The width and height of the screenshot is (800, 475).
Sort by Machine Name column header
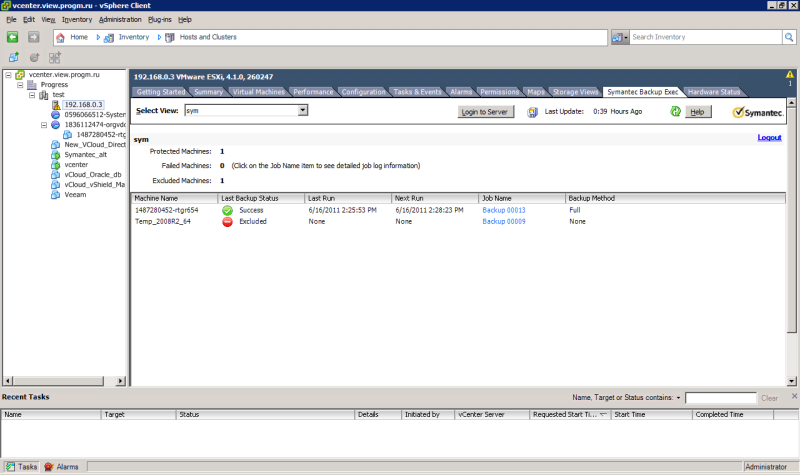[174, 198]
